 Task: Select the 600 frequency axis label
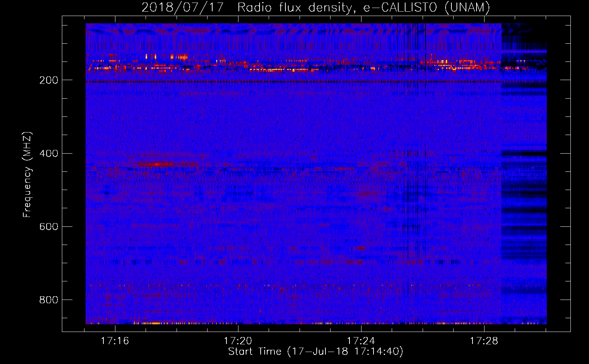pos(48,226)
